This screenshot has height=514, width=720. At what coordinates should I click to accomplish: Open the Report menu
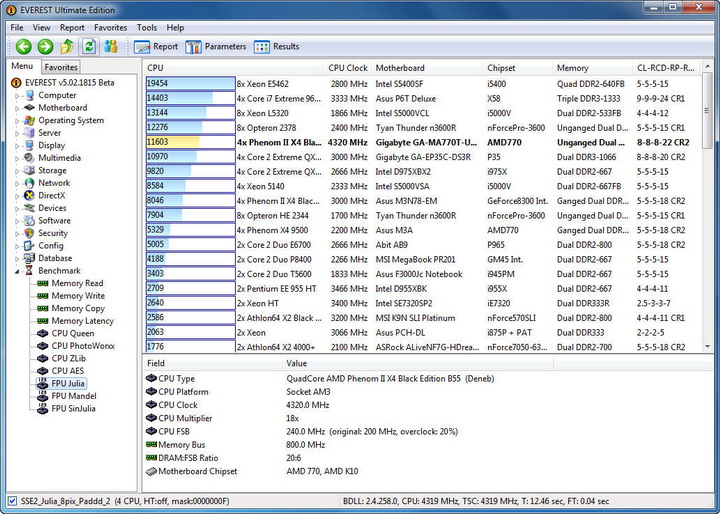click(x=72, y=28)
